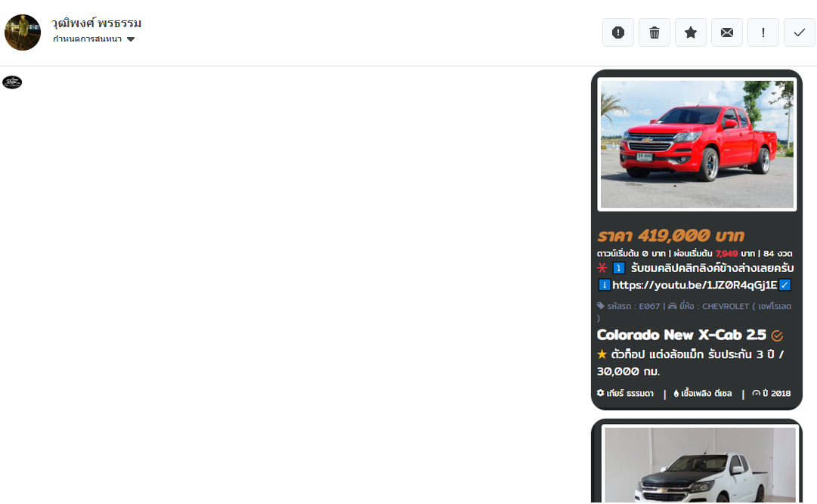Image resolution: width=817 pixels, height=504 pixels.
Task: Mark conversation as unread with envelope icon
Action: pos(727,32)
